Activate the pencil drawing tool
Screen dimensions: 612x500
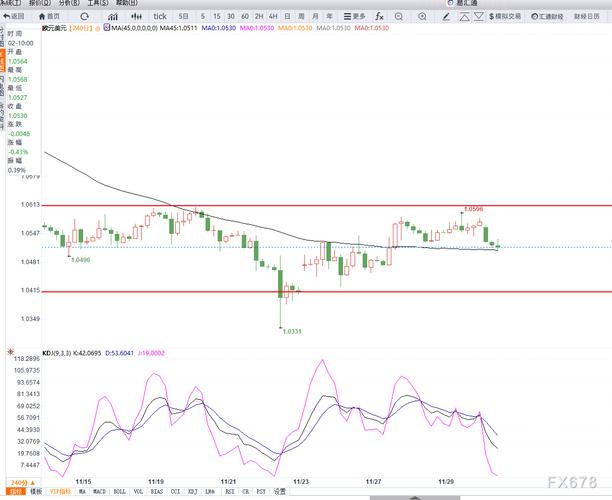coord(446,16)
